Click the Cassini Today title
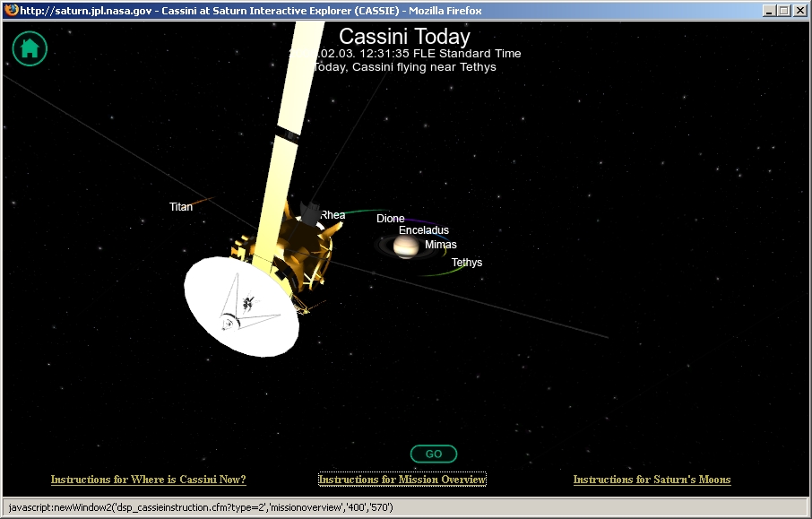The width and height of the screenshot is (812, 519). [404, 36]
